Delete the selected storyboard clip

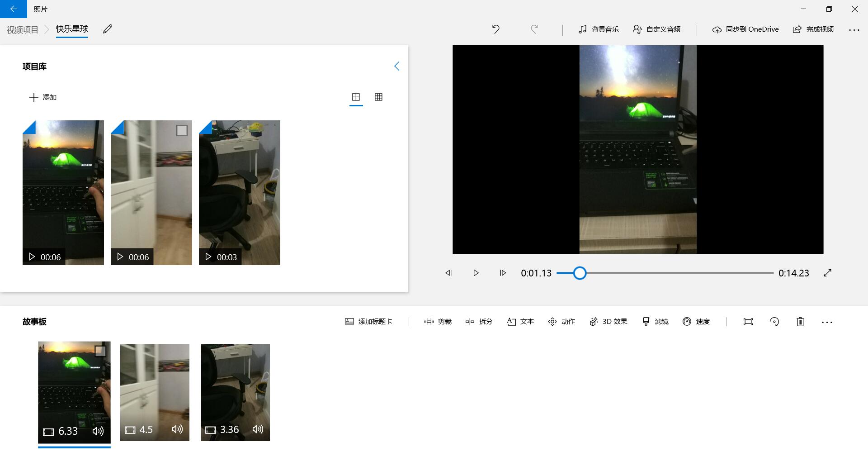pyautogui.click(x=800, y=322)
